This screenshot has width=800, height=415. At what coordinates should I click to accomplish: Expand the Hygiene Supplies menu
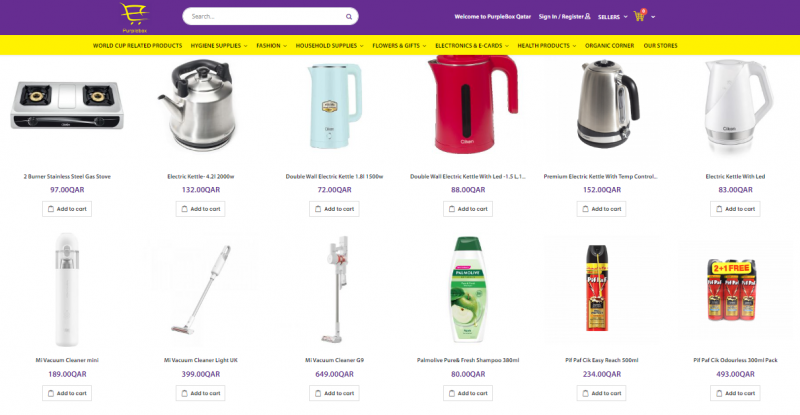coord(219,45)
